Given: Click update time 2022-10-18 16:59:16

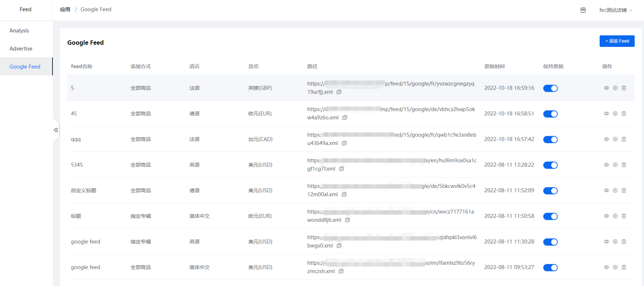Looking at the screenshot, I should click(509, 88).
